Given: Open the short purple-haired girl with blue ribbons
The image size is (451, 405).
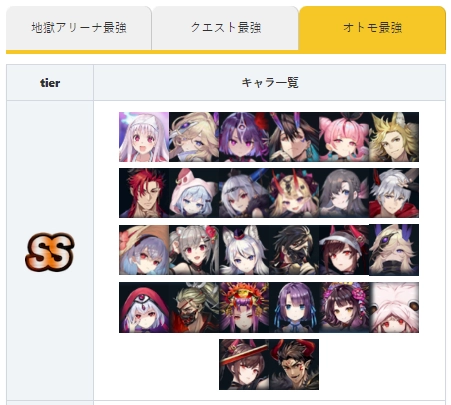Looking at the screenshot, I should pyautogui.click(x=294, y=307).
